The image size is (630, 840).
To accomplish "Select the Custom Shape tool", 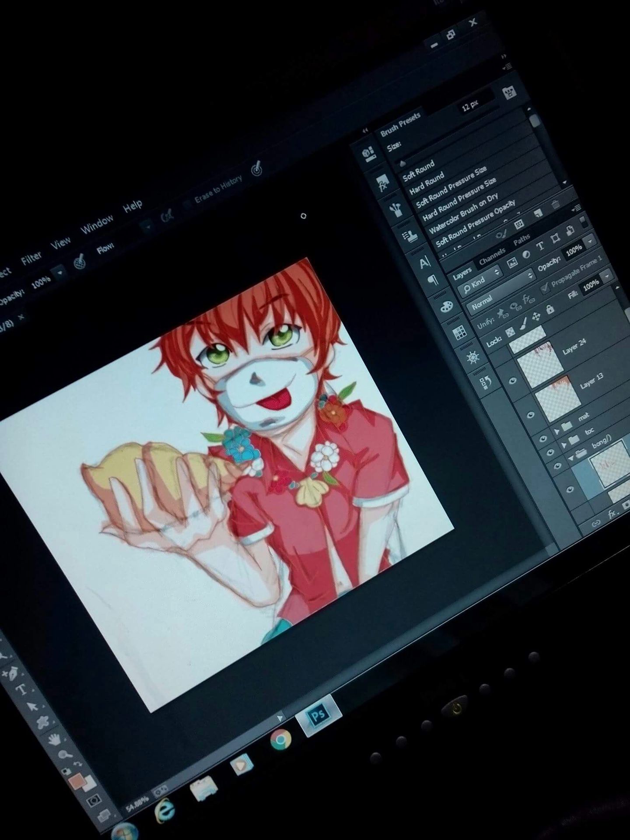I will coord(43,721).
